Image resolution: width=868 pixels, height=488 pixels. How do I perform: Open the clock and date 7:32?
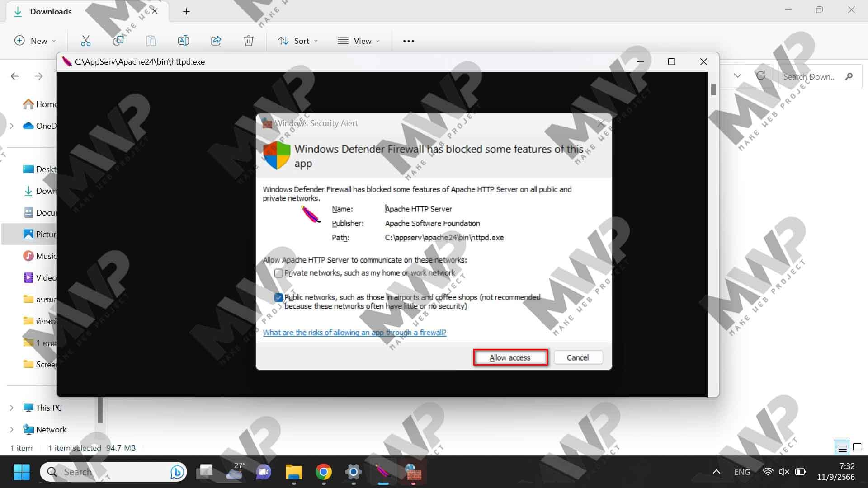click(836, 471)
